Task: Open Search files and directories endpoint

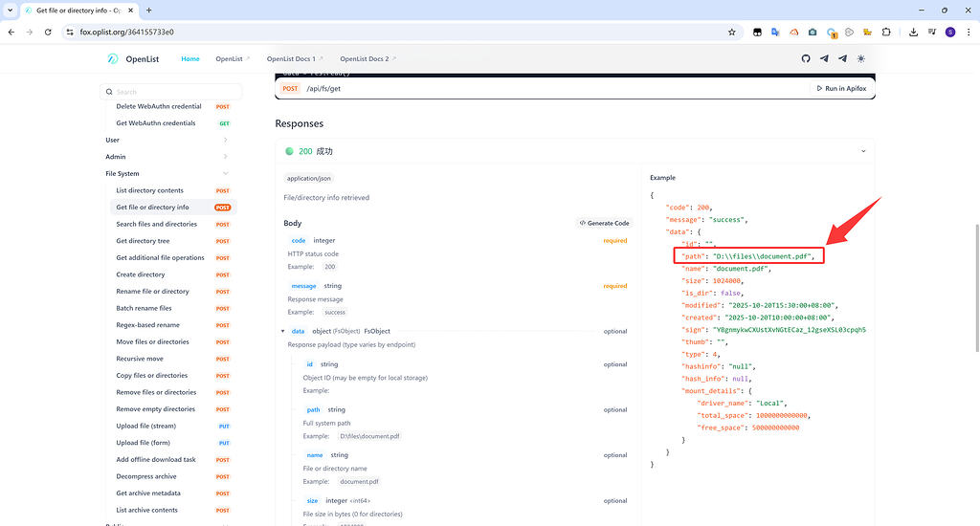Action: click(x=172, y=225)
